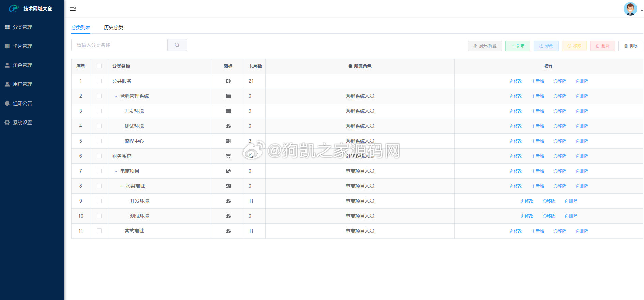This screenshot has height=300, width=644.
Task: Click the 流程中心 row icon
Action: 228,141
